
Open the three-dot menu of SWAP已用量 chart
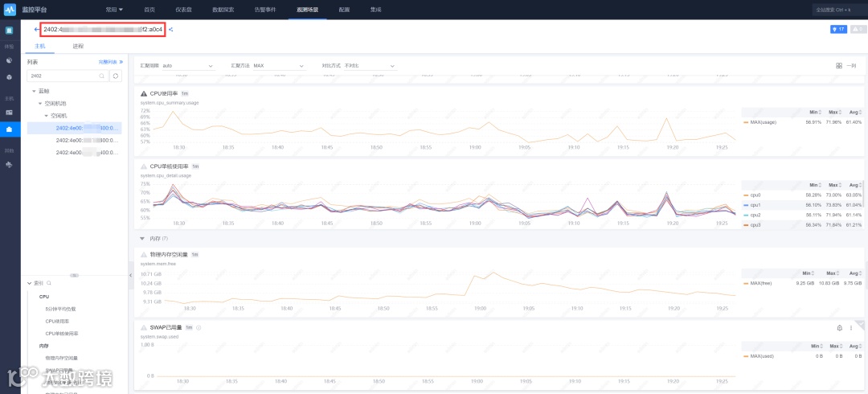851,328
